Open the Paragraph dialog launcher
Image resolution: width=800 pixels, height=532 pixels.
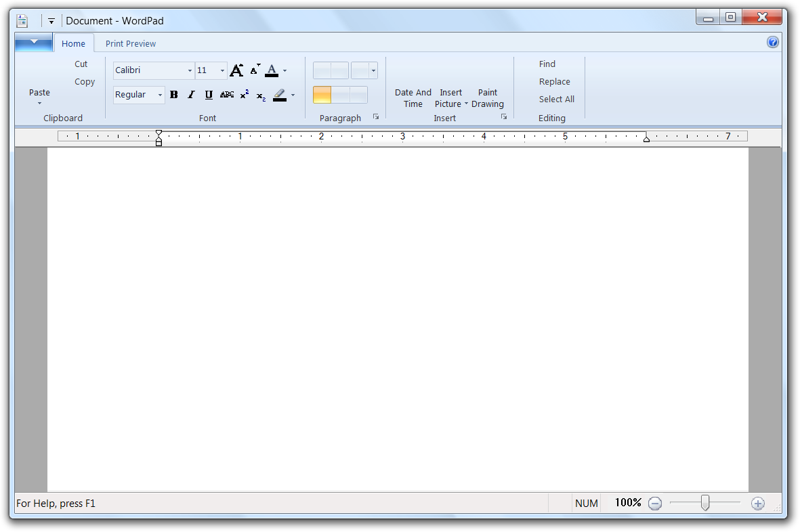[376, 116]
